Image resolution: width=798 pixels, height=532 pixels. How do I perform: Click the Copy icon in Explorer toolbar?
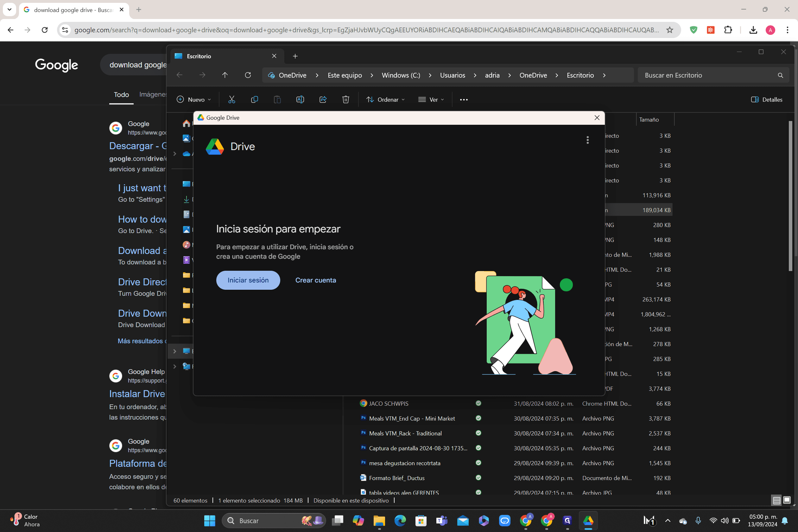[255, 99]
